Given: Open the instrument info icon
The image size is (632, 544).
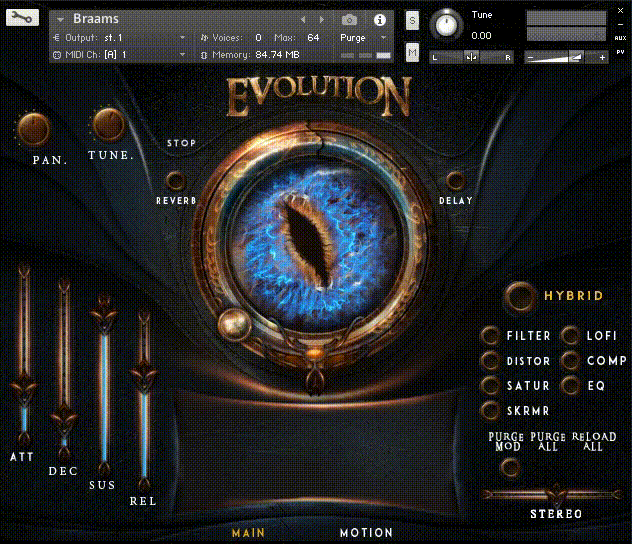Looking at the screenshot, I should [x=380, y=20].
